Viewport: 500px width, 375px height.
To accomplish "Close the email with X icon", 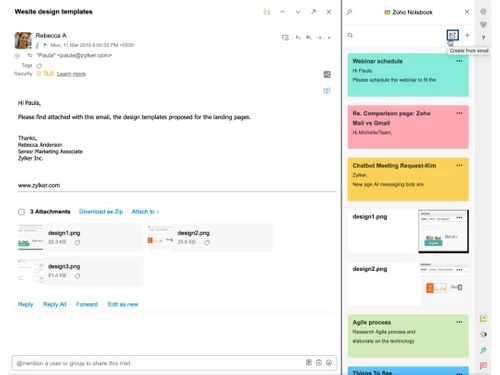I will (329, 12).
